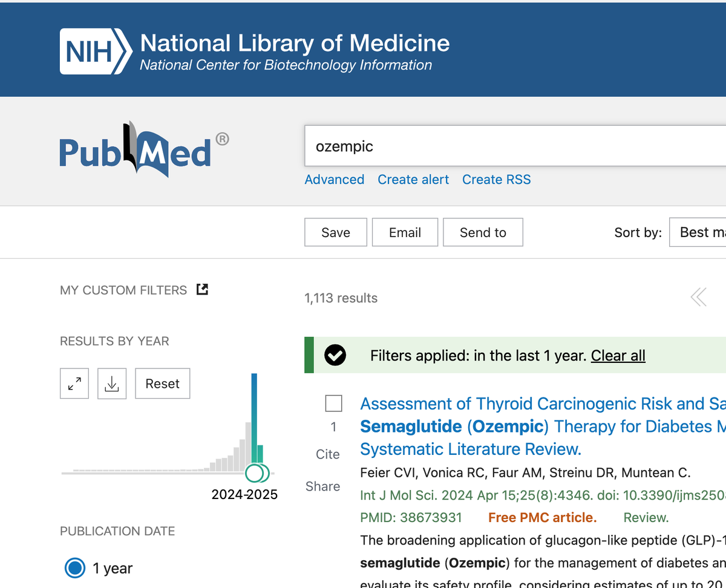Click in the ozempic search field
Viewport: 726px width, 588px height.
[515, 146]
